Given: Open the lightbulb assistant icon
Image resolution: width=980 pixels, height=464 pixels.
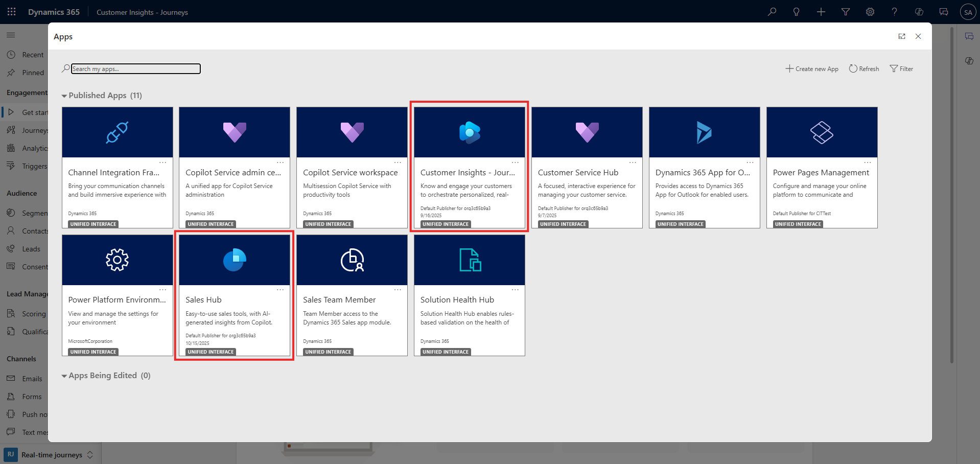Looking at the screenshot, I should 796,12.
